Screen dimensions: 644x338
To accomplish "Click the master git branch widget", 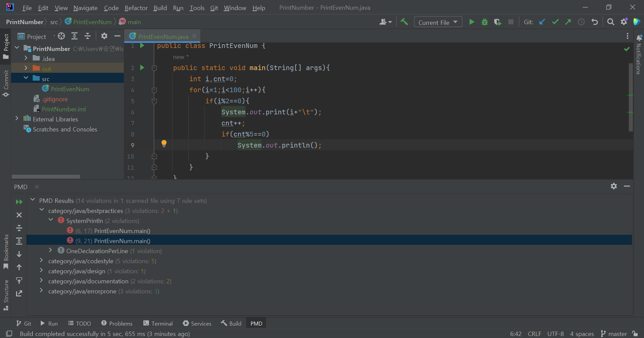I will (x=614, y=334).
